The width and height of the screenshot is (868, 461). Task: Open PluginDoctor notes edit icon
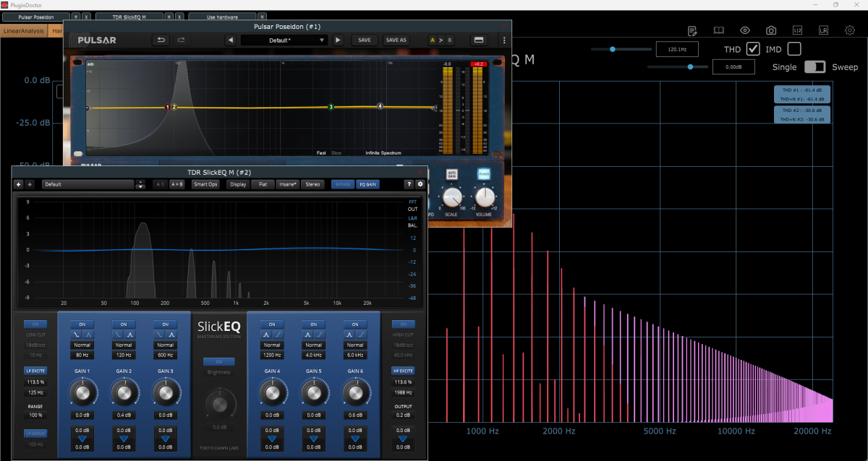[693, 30]
